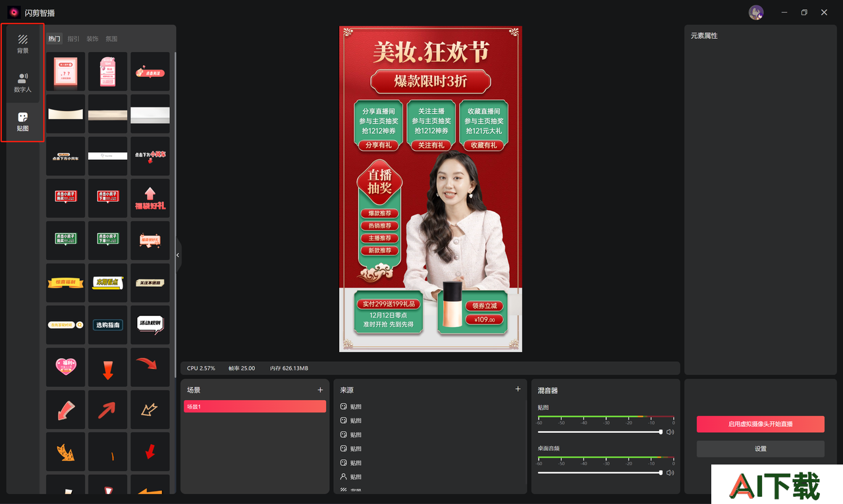Mute the 桌面音频 desktop audio channel
843x504 pixels.
pos(670,473)
